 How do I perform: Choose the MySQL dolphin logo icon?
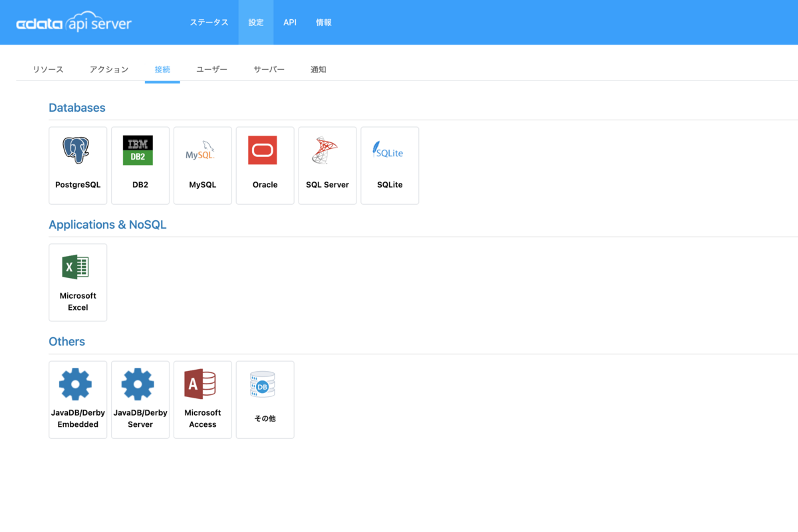200,151
